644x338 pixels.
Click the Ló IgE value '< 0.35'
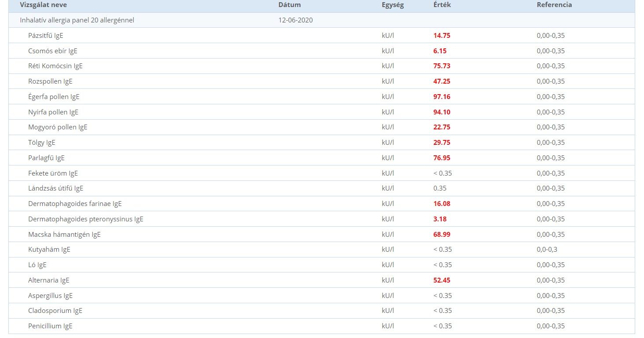pos(443,265)
